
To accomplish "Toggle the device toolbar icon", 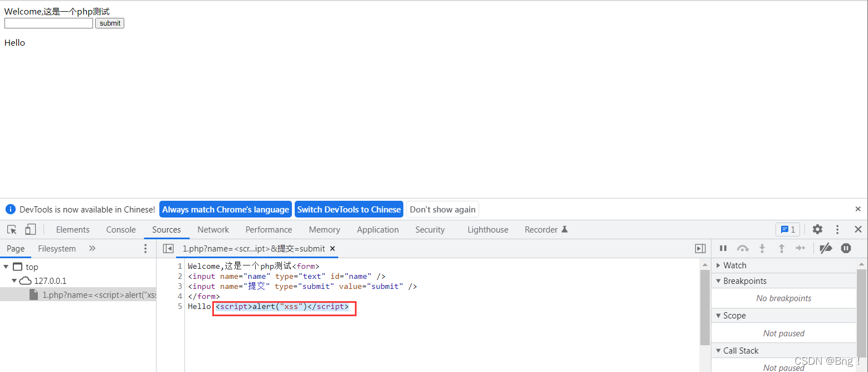I will pyautogui.click(x=30, y=229).
